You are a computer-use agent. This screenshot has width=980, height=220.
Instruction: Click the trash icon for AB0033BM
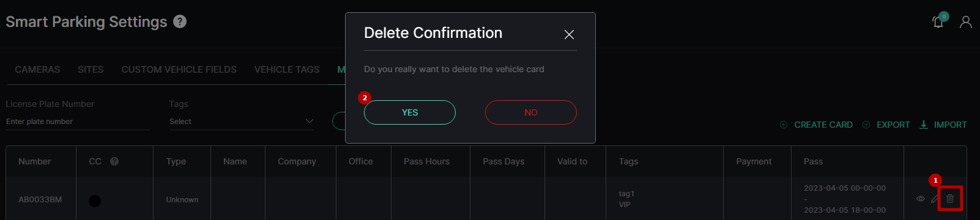click(950, 199)
